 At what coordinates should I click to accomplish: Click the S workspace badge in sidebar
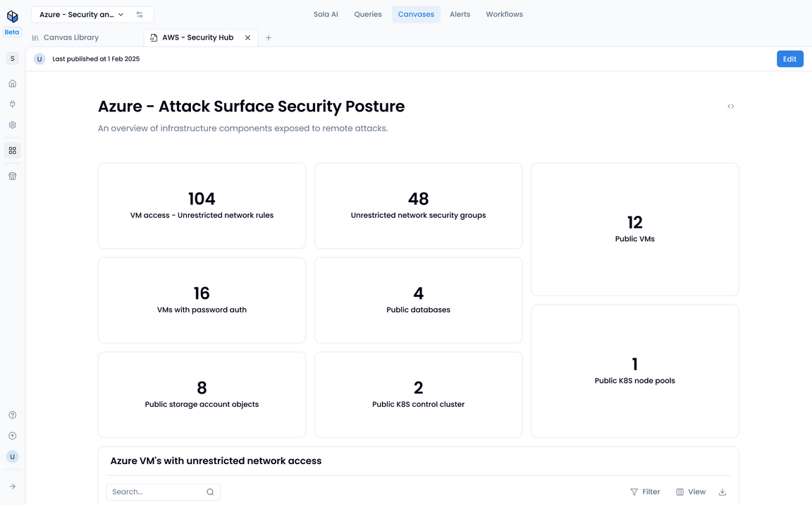click(x=13, y=59)
